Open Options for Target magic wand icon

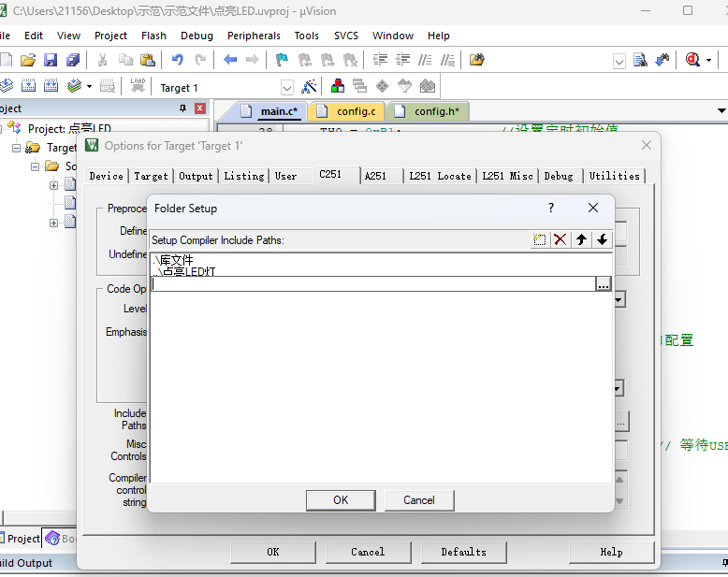coord(310,87)
